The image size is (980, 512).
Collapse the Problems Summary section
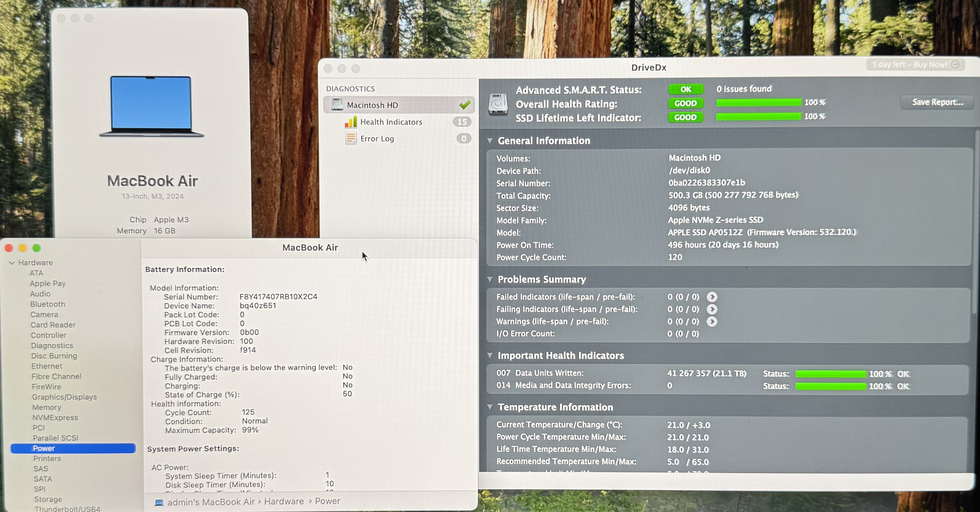pyautogui.click(x=490, y=279)
